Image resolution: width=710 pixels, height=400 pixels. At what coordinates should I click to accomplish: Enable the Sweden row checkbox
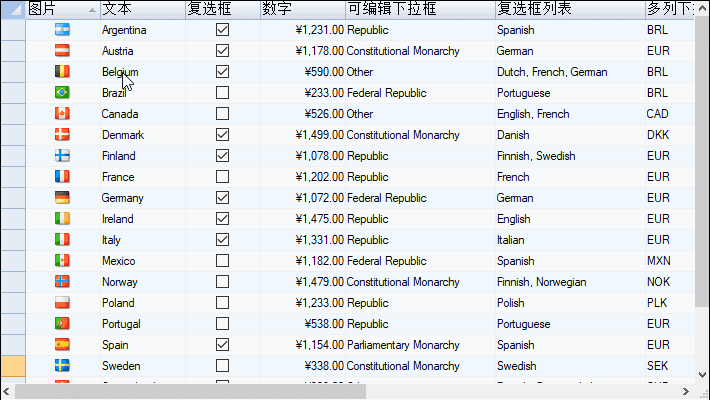222,366
